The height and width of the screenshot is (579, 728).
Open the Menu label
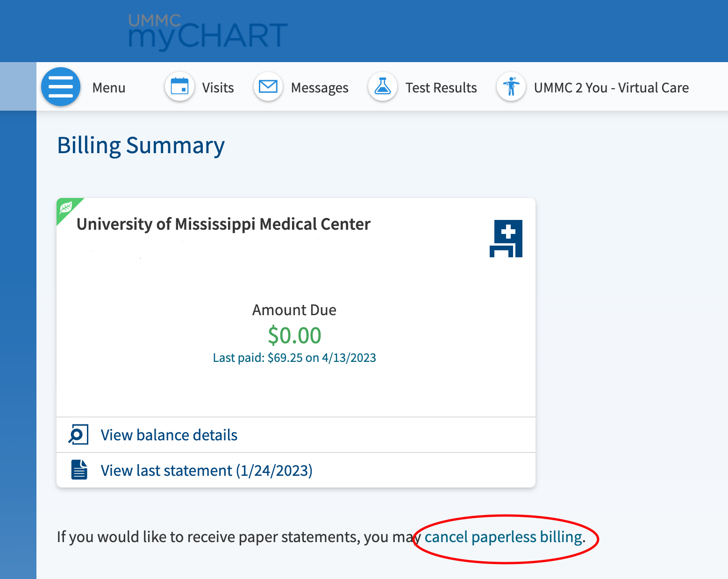109,88
